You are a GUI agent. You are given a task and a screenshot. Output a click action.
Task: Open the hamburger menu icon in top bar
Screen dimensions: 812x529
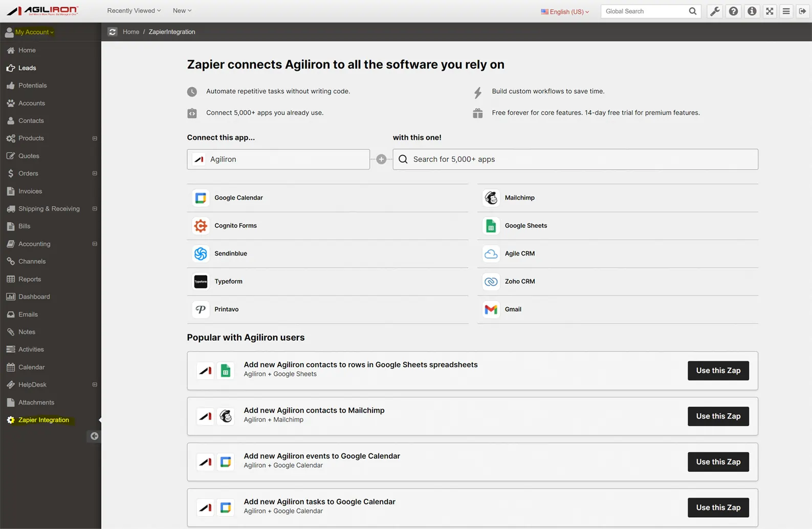pos(786,11)
